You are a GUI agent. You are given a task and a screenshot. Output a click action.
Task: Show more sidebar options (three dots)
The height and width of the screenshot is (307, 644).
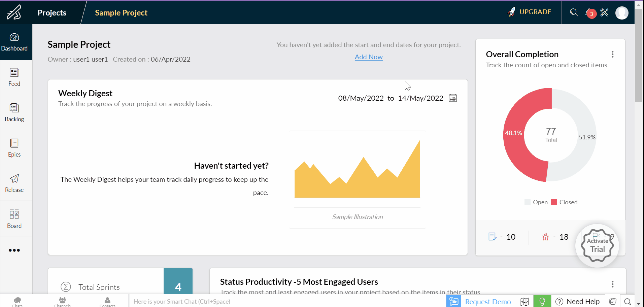pos(14,250)
